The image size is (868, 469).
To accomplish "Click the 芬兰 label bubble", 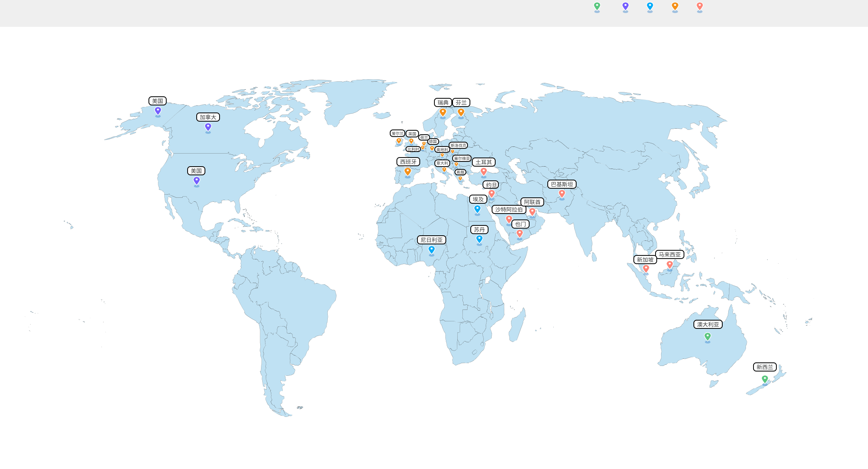I will pyautogui.click(x=461, y=103).
